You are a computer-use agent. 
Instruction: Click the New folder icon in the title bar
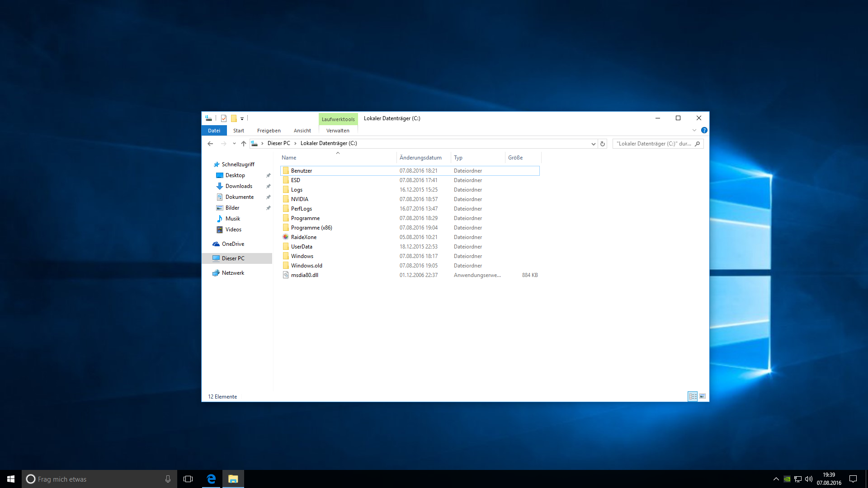coord(234,118)
